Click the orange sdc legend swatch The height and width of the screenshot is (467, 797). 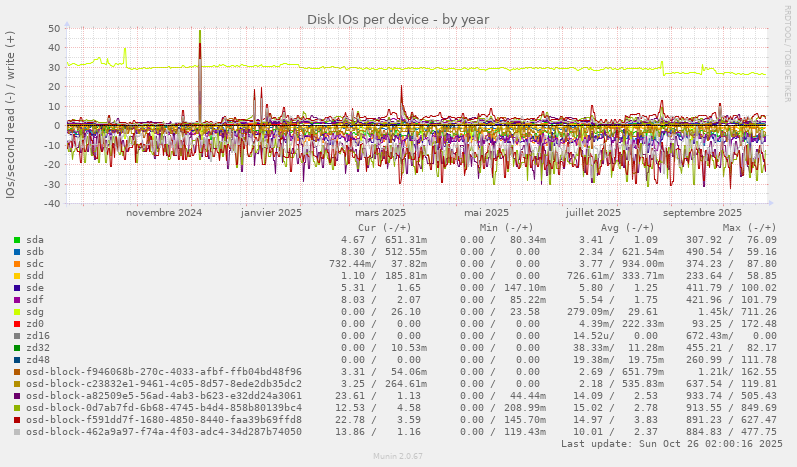[x=17, y=264]
